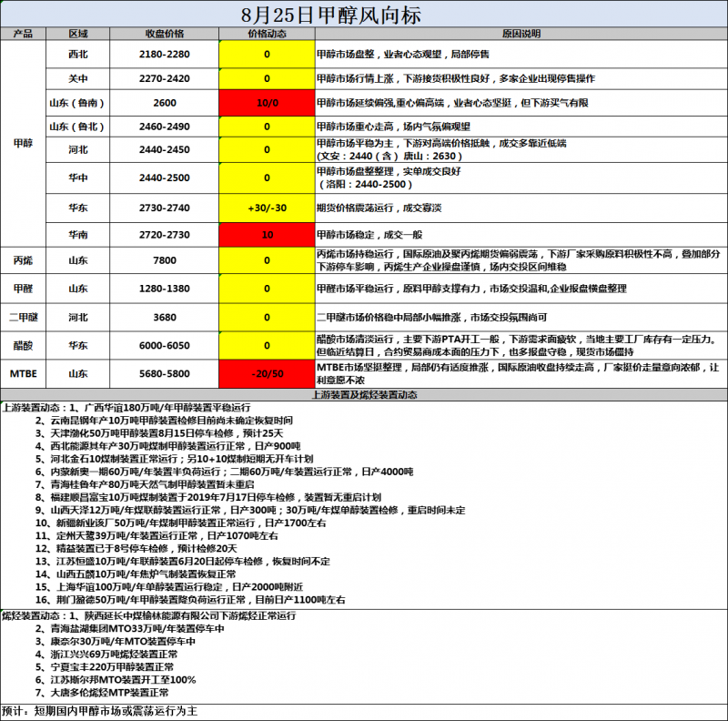
Task: Select price cell 2180-2280
Action: click(165, 55)
